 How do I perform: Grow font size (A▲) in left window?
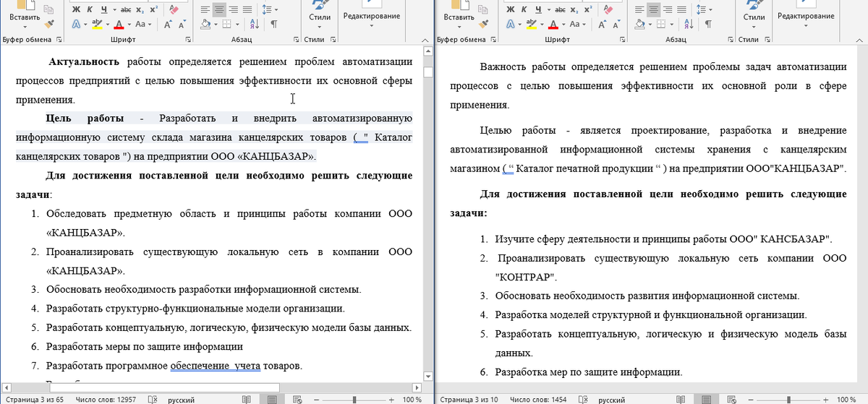coord(168,24)
